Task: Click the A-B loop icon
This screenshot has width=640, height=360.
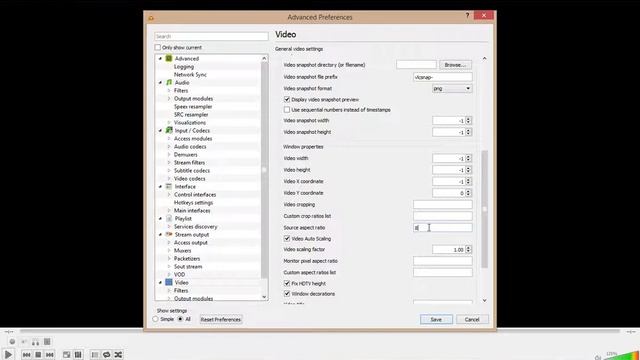Action: (36, 342)
